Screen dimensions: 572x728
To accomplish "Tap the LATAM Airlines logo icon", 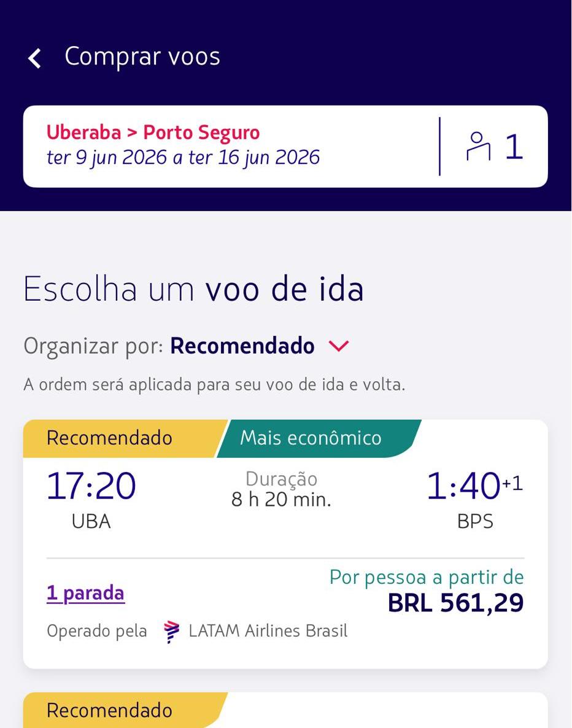I will click(172, 632).
